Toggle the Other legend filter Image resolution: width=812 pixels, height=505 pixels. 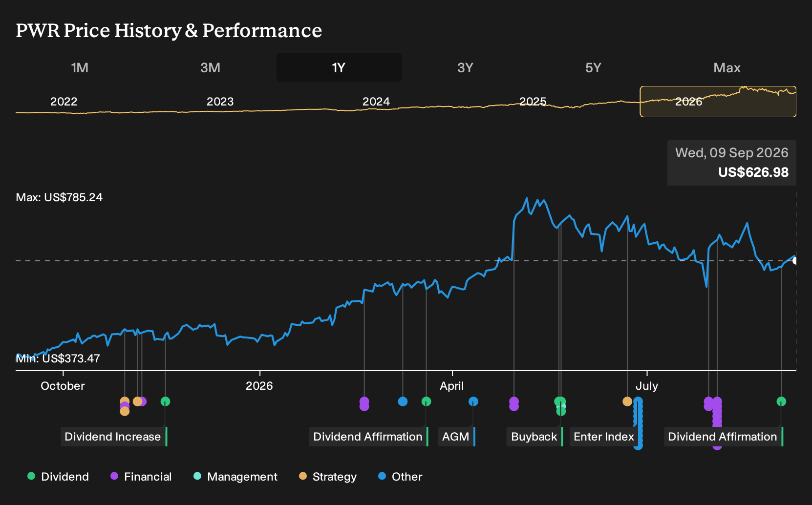click(x=400, y=477)
